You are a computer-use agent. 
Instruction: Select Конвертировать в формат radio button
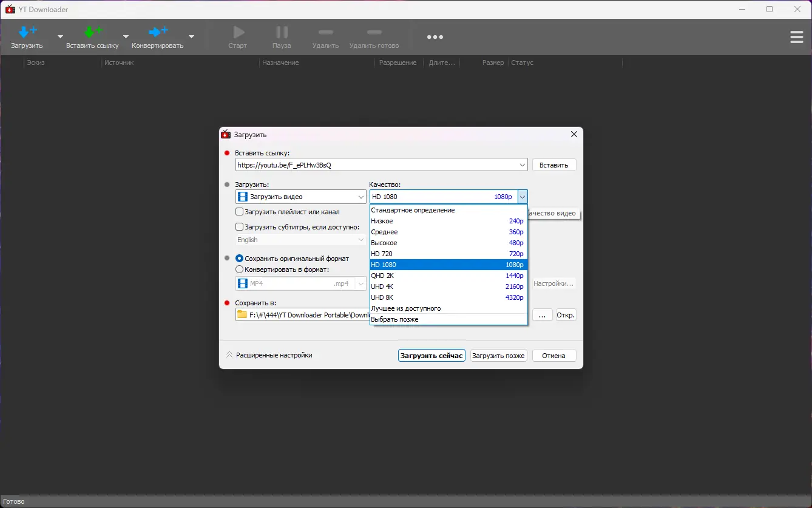(x=240, y=269)
